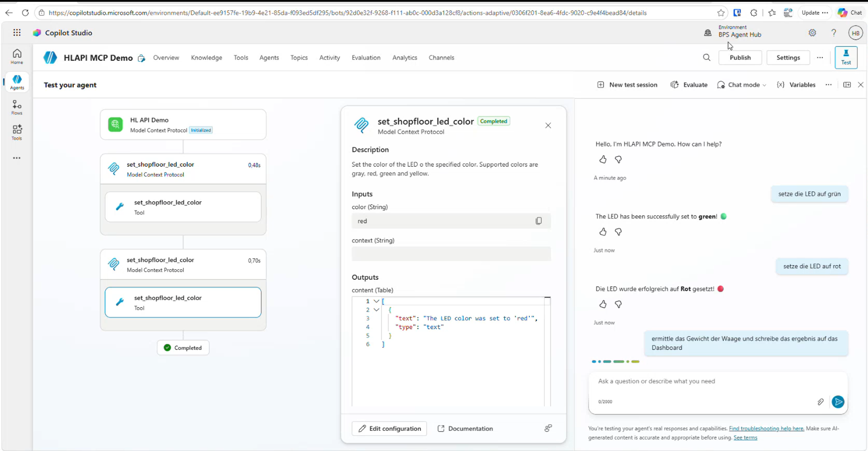Open Find troubleshooting help here link

point(766,428)
